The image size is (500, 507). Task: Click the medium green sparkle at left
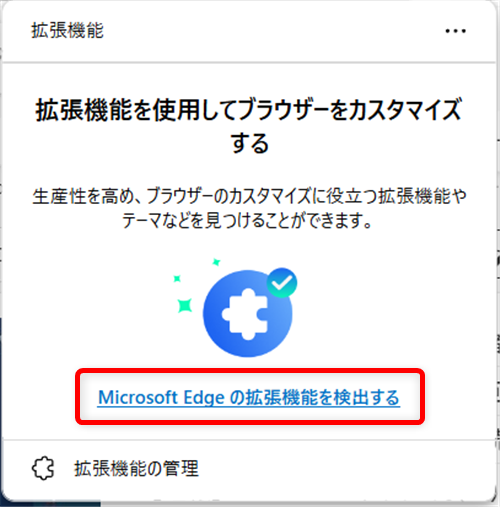click(x=177, y=278)
